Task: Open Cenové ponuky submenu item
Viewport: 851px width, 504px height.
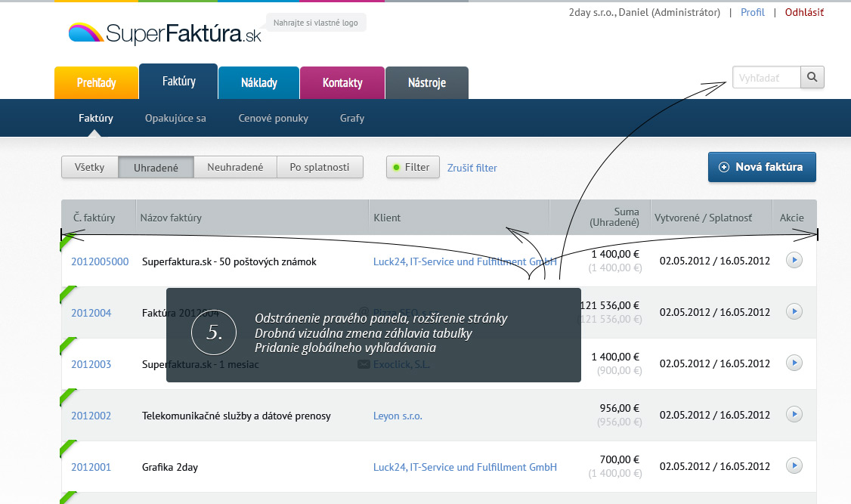Action: (x=273, y=118)
